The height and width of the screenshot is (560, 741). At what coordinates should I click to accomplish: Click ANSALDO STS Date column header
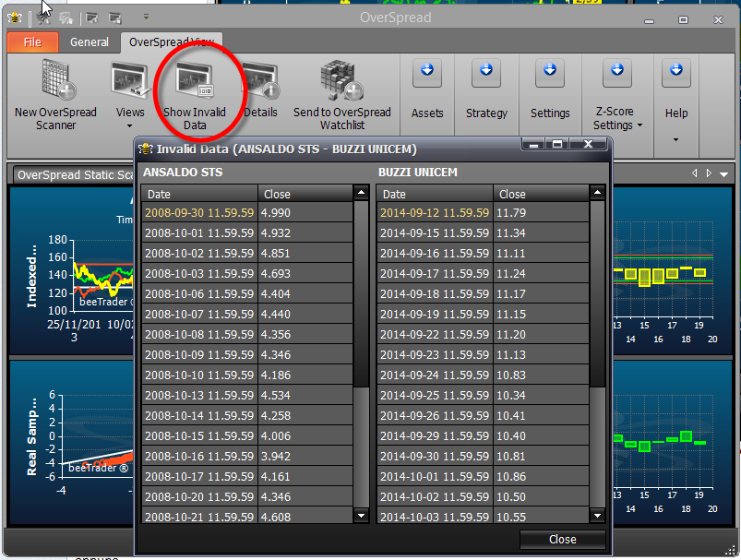coord(199,194)
